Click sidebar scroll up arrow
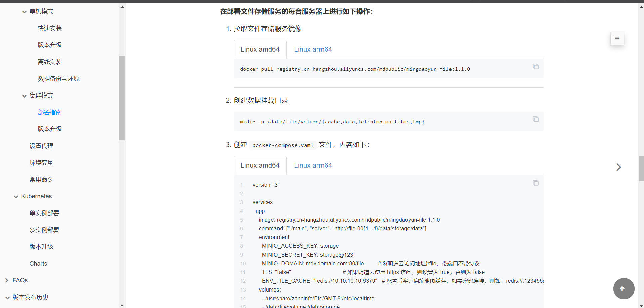The image size is (644, 308). [x=122, y=7]
